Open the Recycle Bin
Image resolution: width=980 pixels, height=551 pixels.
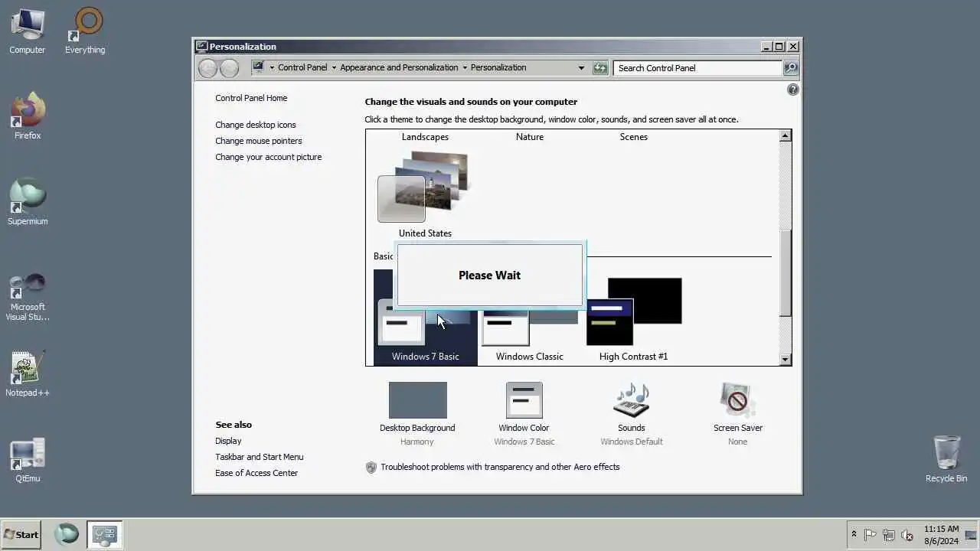pyautogui.click(x=946, y=459)
